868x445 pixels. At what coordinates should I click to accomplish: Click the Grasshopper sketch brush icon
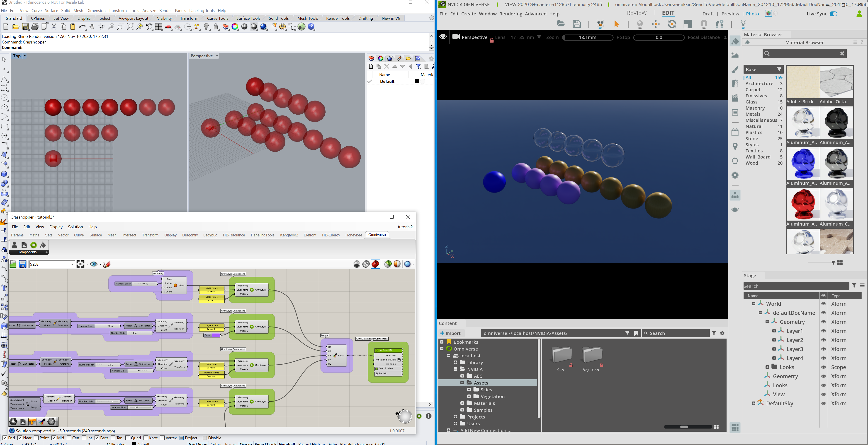point(107,264)
